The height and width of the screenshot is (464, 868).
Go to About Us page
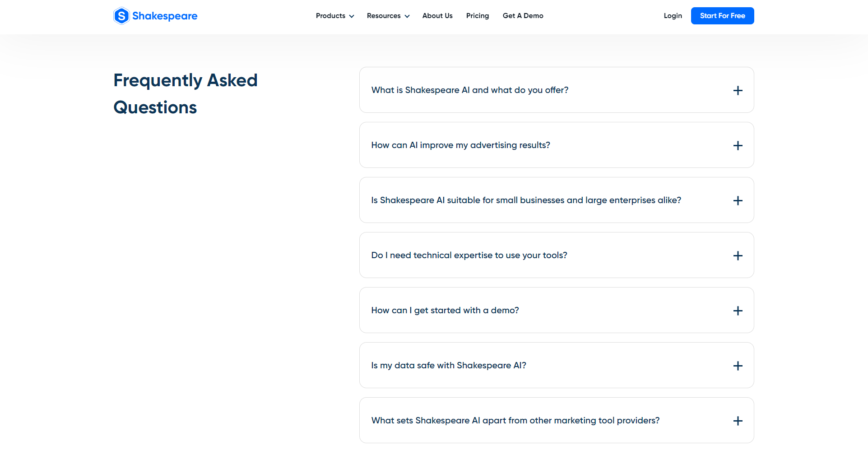(437, 16)
